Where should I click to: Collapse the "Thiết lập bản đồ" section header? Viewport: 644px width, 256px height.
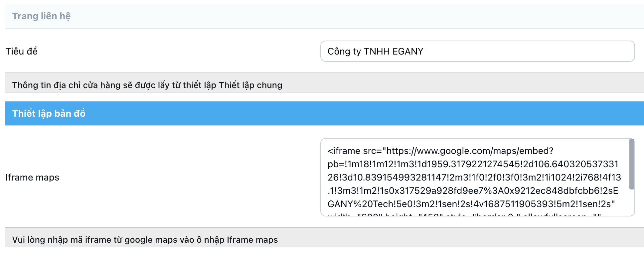(x=49, y=113)
